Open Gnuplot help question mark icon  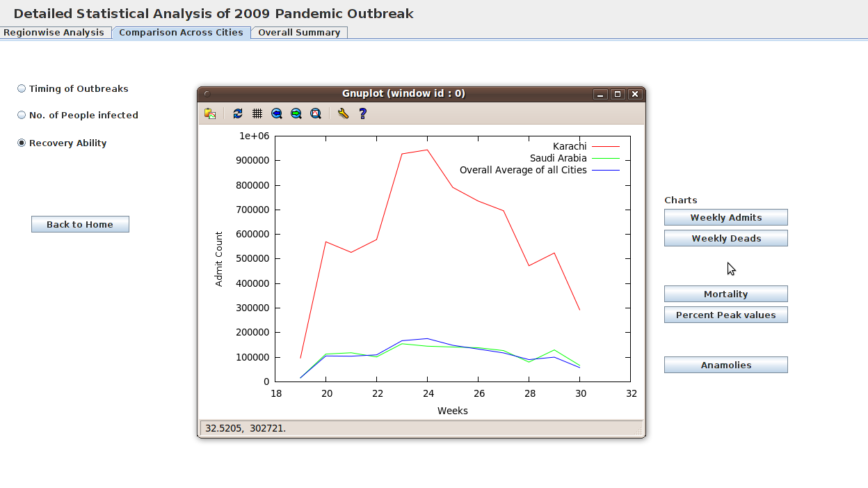coord(362,113)
